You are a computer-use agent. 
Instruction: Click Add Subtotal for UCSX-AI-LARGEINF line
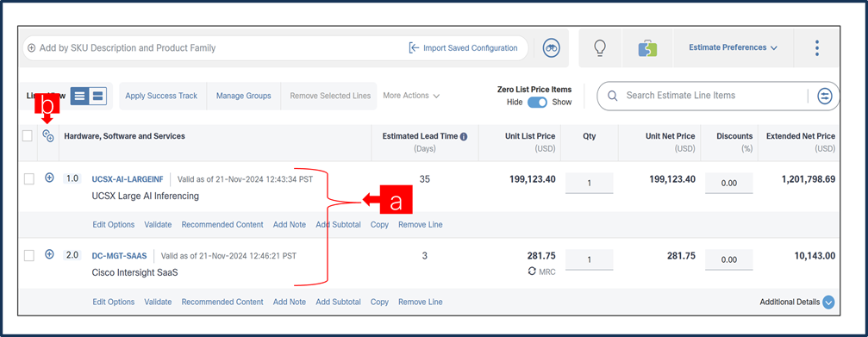click(338, 225)
